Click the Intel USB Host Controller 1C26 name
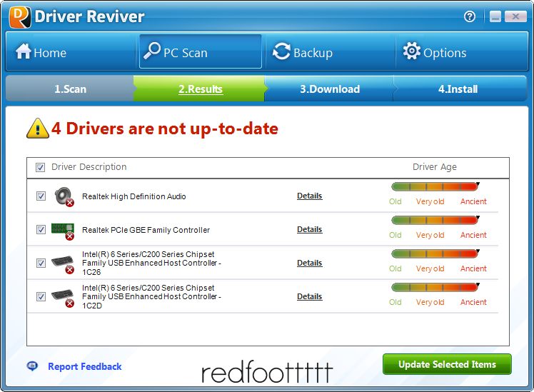 [x=151, y=263]
